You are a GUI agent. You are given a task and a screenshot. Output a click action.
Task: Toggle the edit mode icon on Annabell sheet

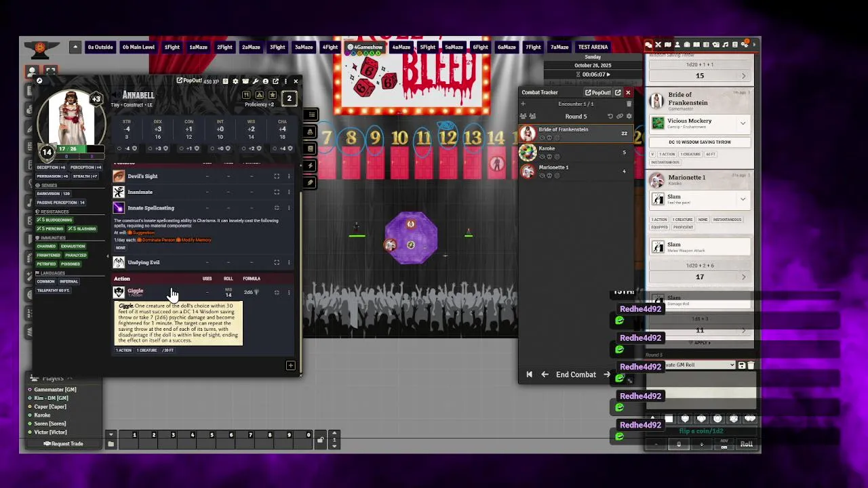pos(39,81)
